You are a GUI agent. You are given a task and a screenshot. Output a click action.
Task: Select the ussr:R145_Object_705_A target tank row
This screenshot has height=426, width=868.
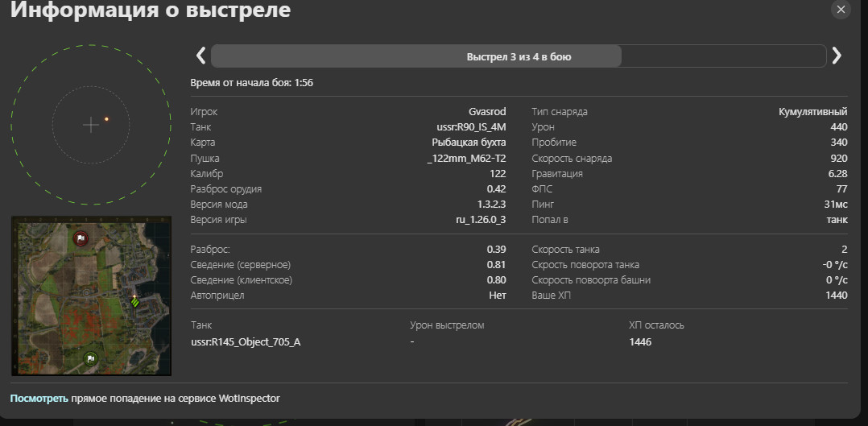click(519, 341)
